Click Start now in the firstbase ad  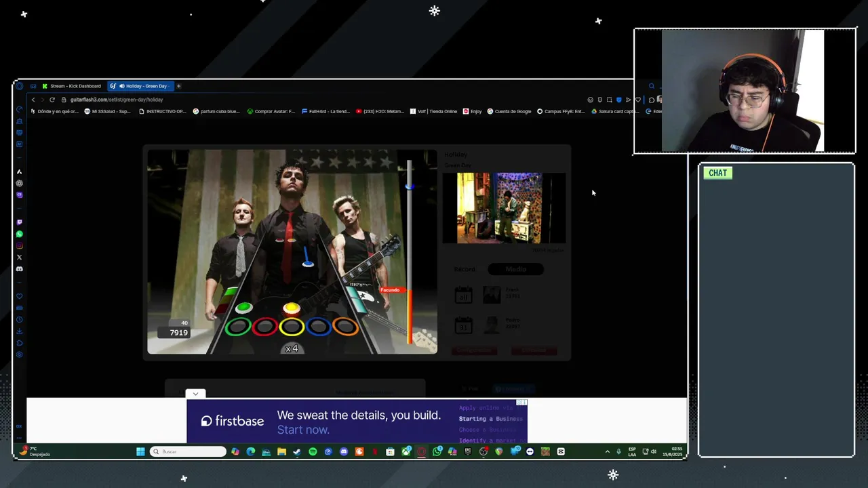click(x=303, y=430)
